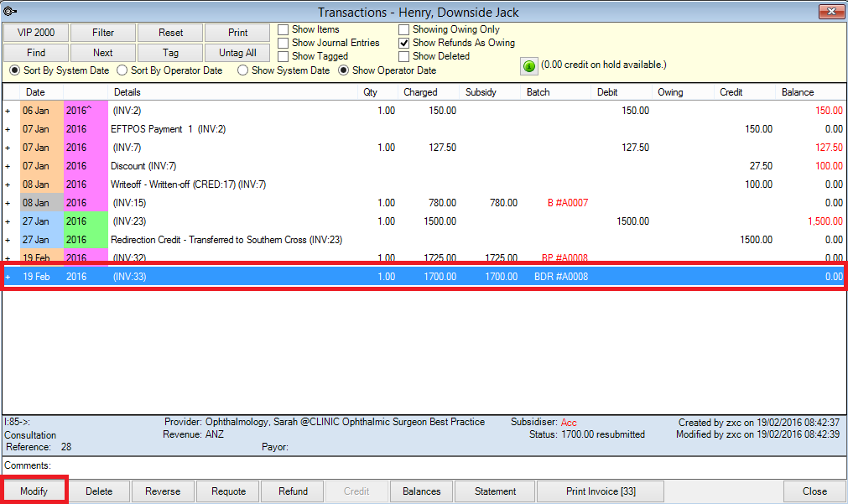Expand the selected (INV:33) row
Screen dimensions: 848x504
[x=8, y=277]
